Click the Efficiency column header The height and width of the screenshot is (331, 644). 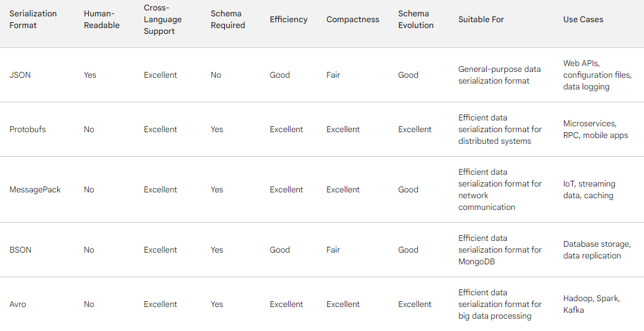point(288,19)
